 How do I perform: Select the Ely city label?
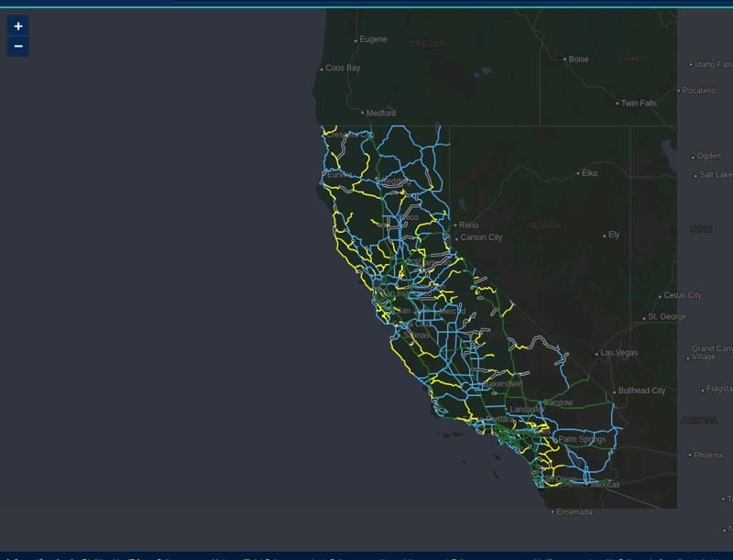click(x=614, y=235)
